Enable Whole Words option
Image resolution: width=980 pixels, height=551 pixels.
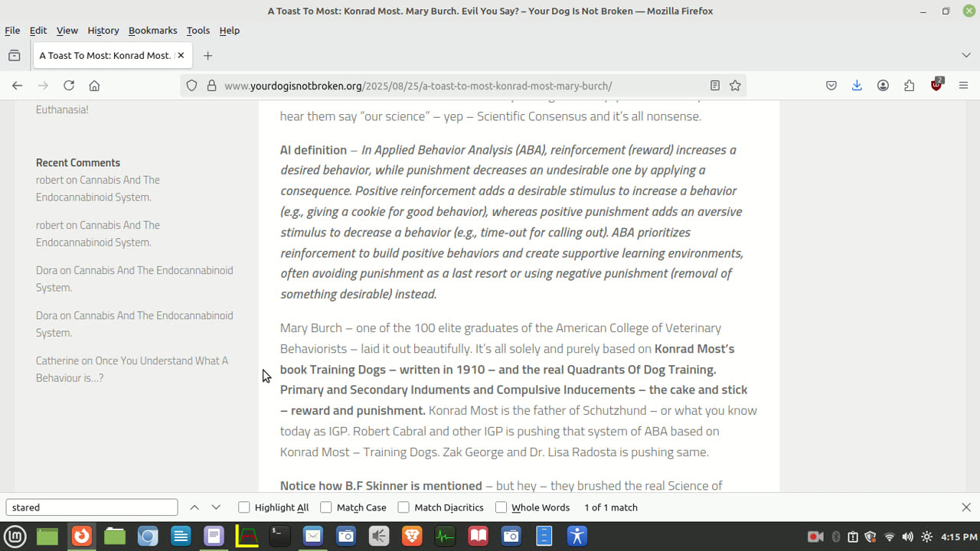click(x=533, y=507)
